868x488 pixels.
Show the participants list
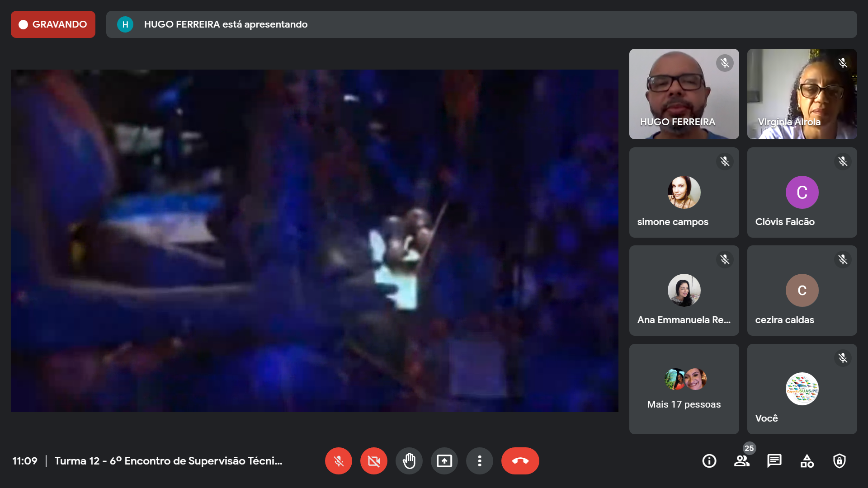pyautogui.click(x=741, y=461)
